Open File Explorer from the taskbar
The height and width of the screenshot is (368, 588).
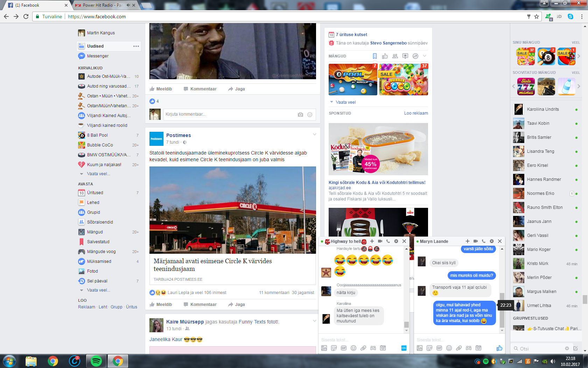coord(31,361)
